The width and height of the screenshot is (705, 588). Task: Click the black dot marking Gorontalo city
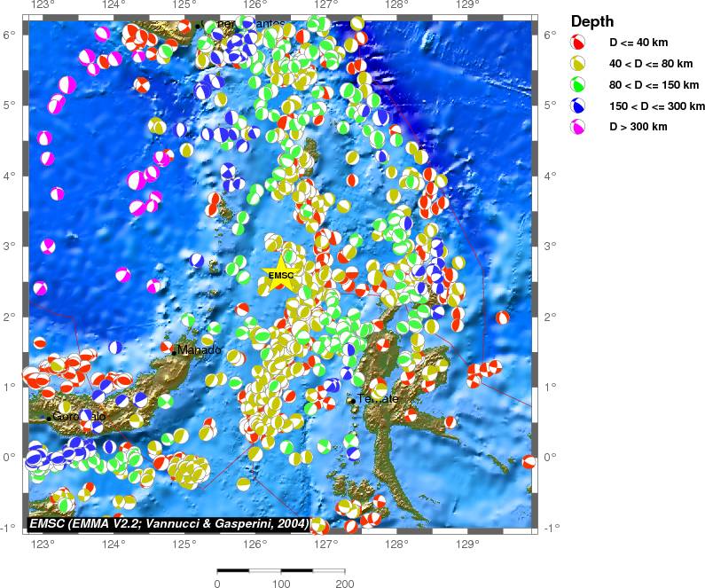click(49, 418)
